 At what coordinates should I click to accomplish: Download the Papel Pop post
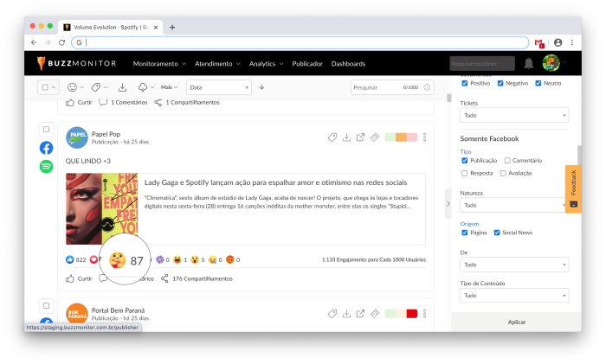point(346,137)
